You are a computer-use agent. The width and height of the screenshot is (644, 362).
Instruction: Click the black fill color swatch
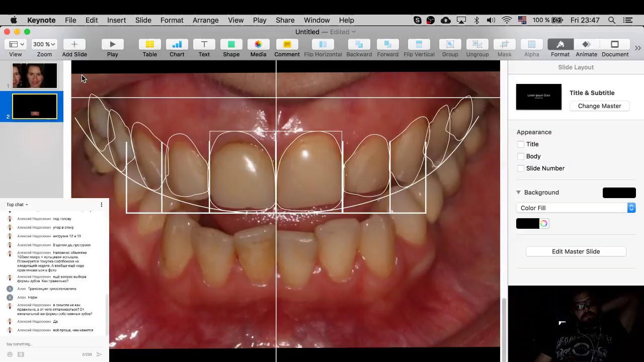(527, 224)
